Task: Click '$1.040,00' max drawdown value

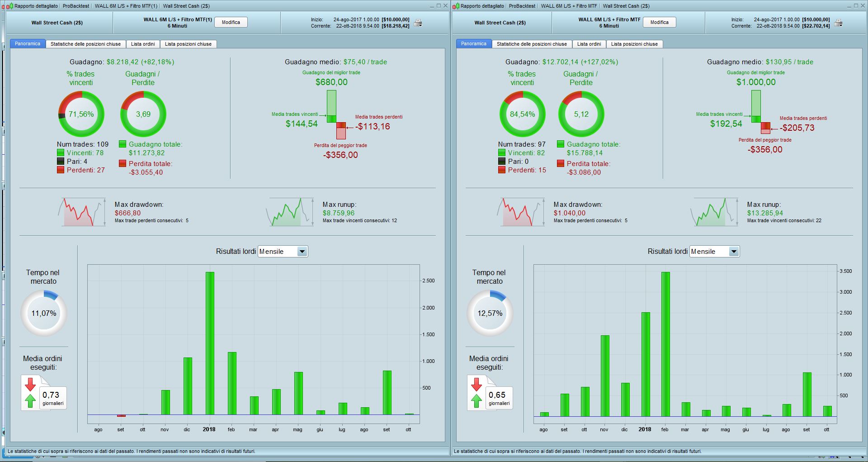Action: click(570, 213)
